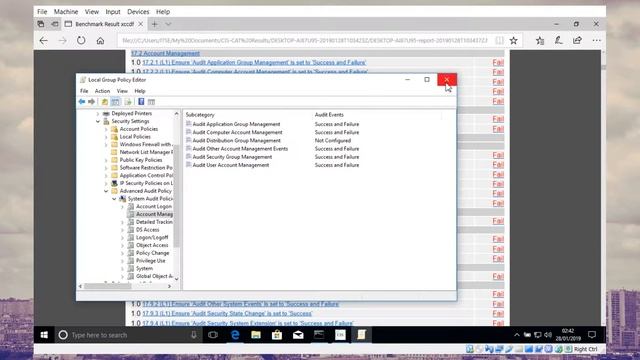Click the Edge back arrow

click(44, 40)
